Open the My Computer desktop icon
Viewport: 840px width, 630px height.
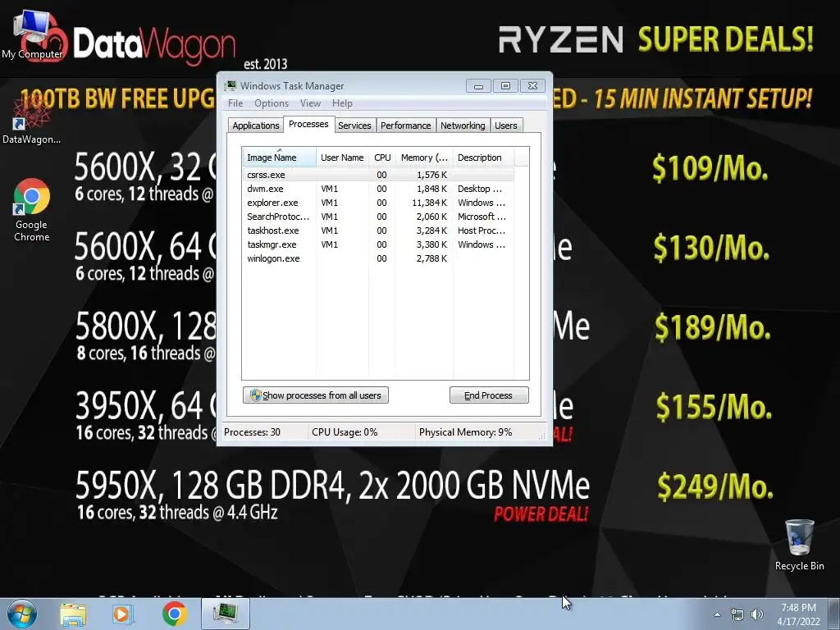pyautogui.click(x=31, y=33)
